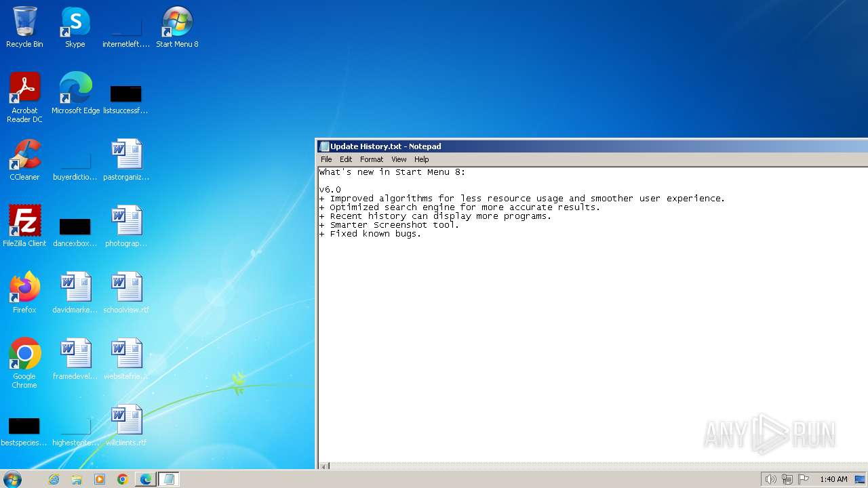Select the davidmarke Word document

click(75, 293)
